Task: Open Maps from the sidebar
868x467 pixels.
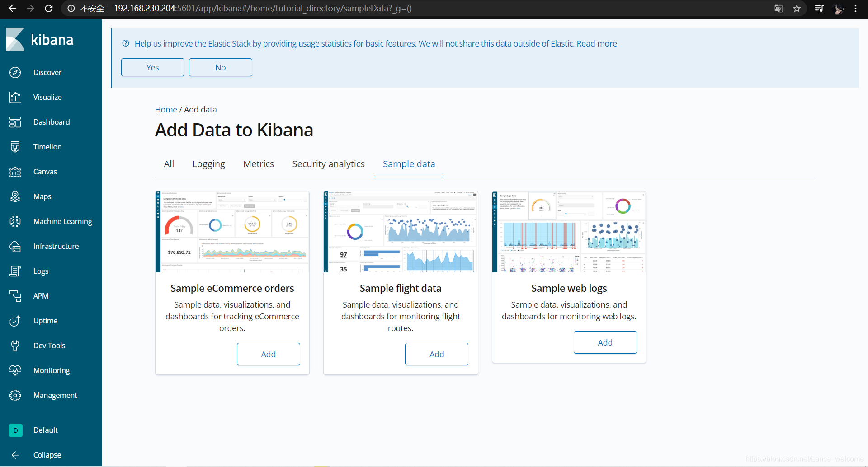Action: click(42, 196)
